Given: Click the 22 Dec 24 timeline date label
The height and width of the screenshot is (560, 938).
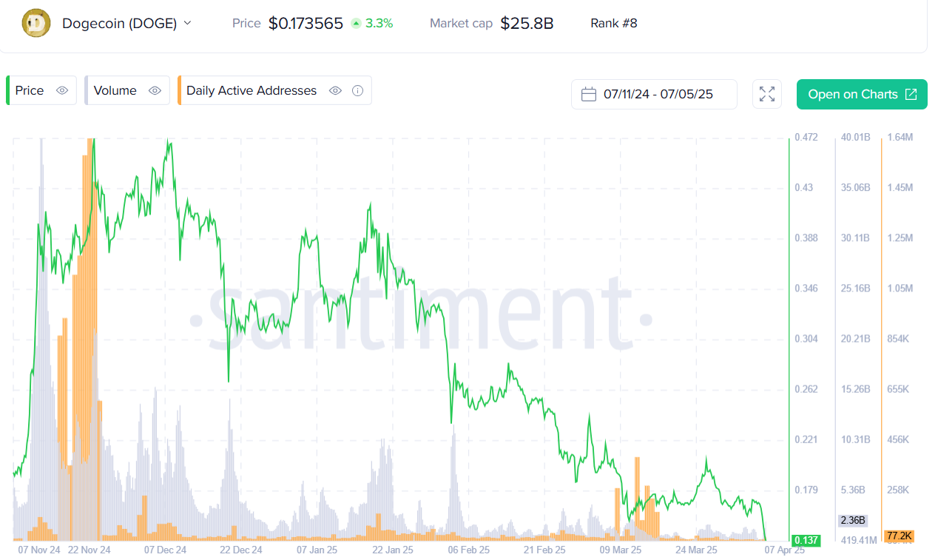Looking at the screenshot, I should point(241,550).
